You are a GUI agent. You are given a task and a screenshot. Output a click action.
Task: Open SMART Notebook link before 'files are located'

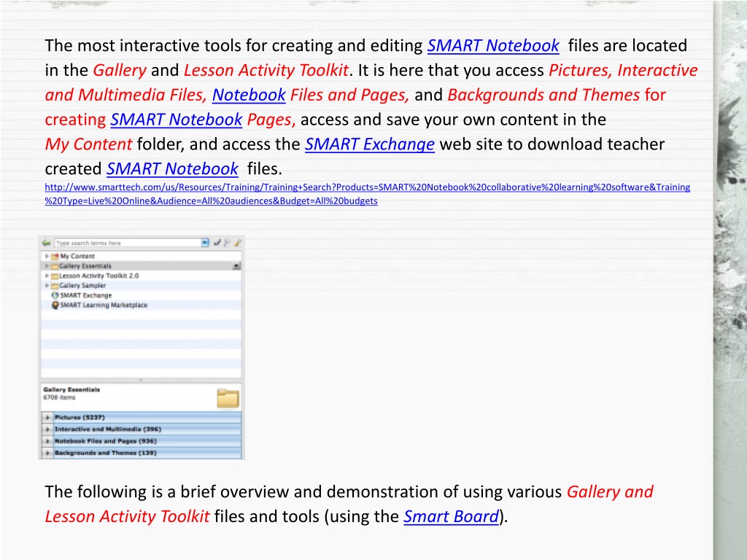pos(493,46)
